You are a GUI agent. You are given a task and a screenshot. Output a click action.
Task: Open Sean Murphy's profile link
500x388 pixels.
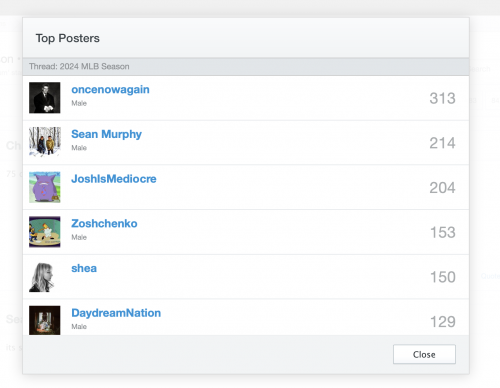[106, 134]
